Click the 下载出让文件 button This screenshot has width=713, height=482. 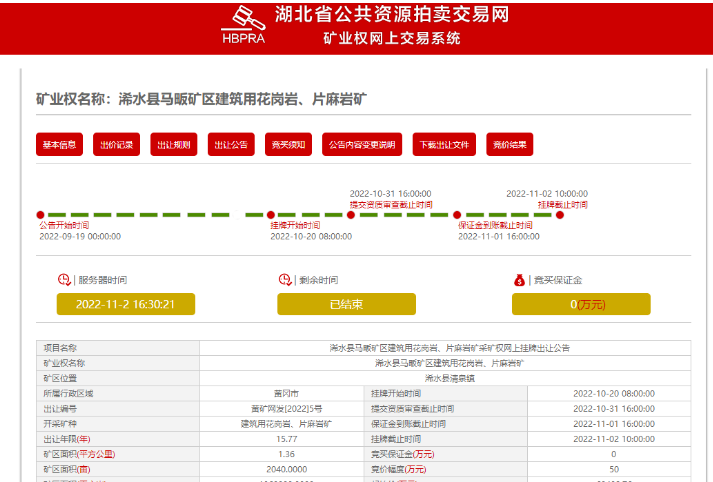point(443,145)
